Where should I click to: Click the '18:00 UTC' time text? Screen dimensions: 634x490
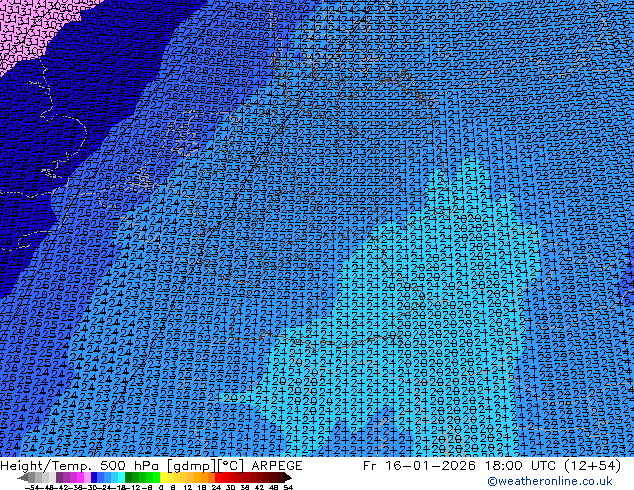pos(522,466)
